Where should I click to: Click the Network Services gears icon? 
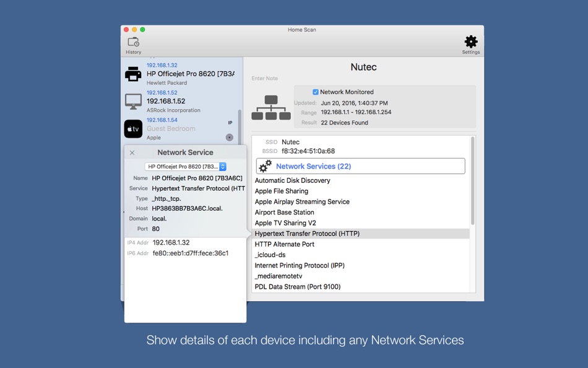[x=266, y=166]
